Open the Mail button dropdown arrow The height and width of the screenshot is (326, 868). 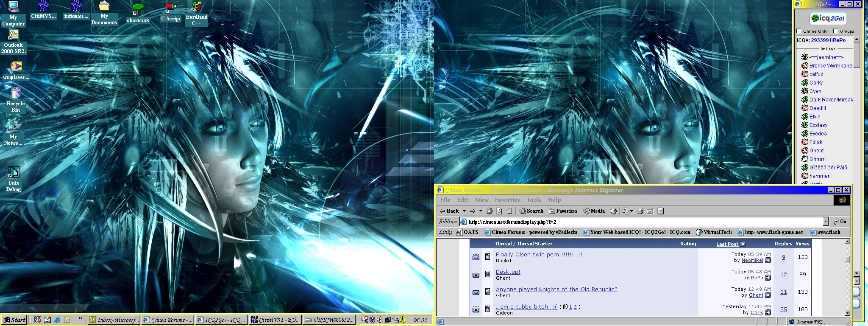[632, 211]
